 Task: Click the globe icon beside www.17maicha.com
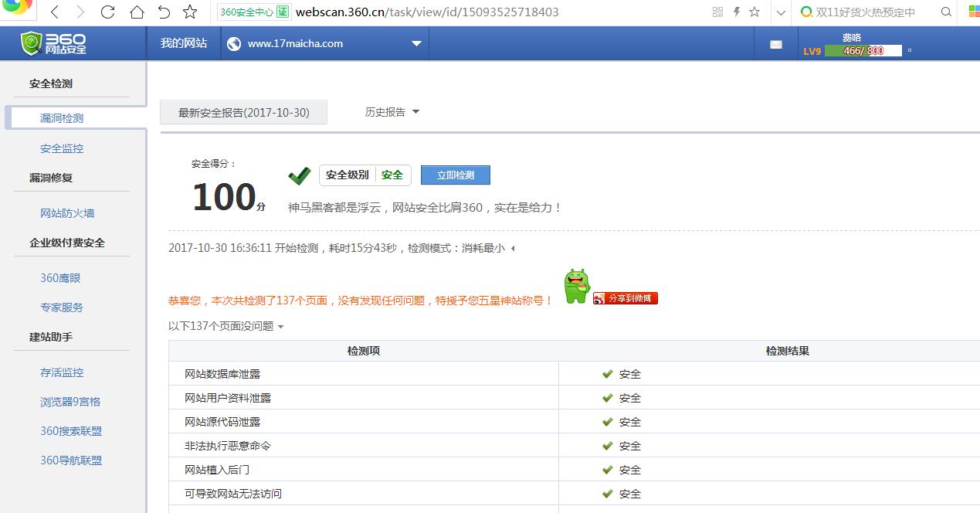pos(234,44)
